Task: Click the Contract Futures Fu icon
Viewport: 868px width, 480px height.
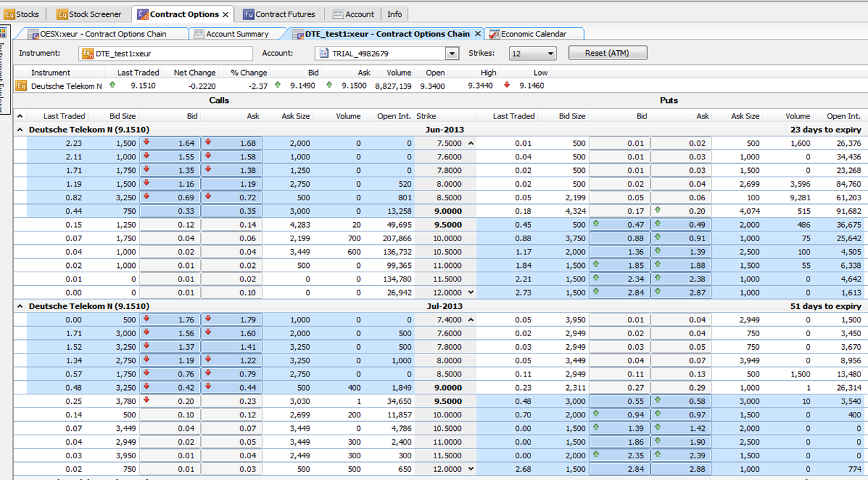Action: click(x=248, y=14)
